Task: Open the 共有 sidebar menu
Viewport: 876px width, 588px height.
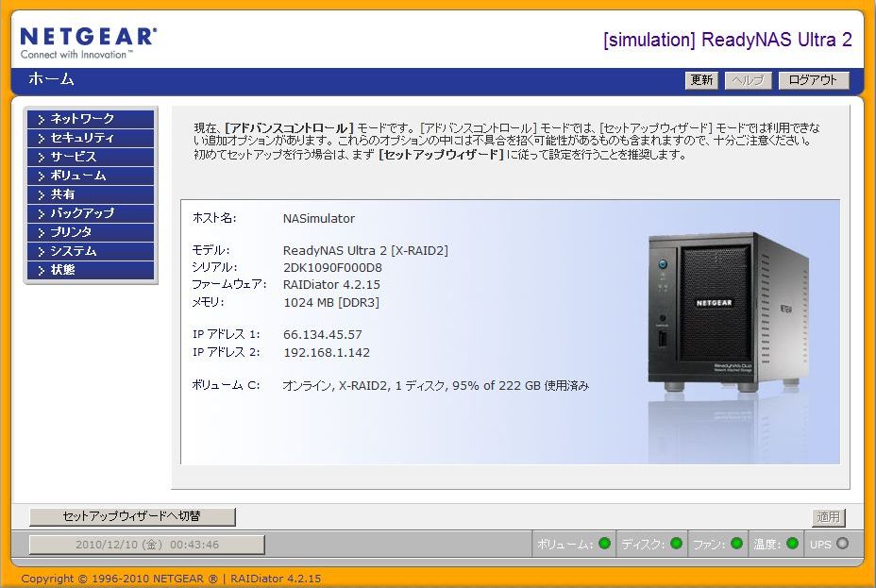Action: [91, 194]
